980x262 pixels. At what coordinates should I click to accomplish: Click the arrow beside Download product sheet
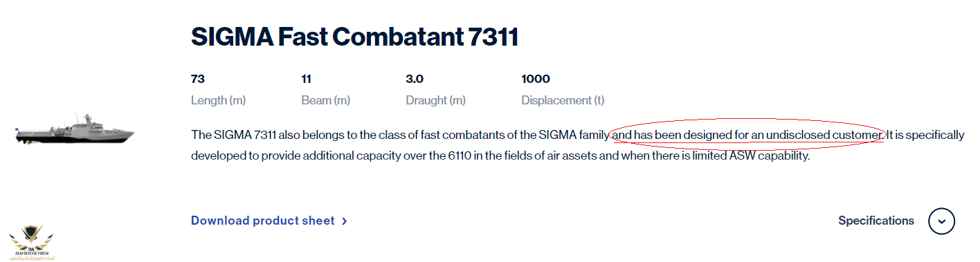pyautogui.click(x=345, y=221)
